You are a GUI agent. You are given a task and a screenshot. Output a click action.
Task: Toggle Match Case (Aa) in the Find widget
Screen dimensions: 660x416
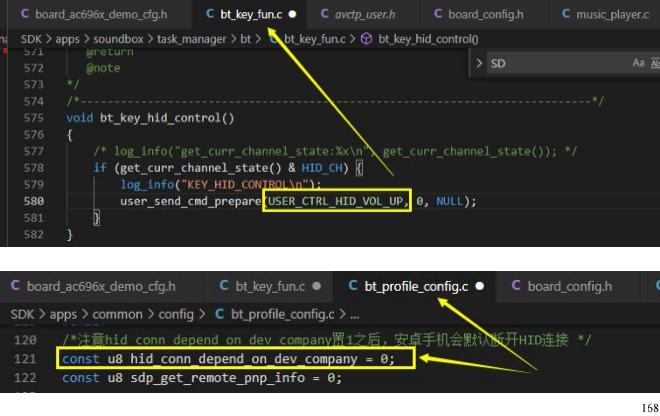pyautogui.click(x=638, y=63)
